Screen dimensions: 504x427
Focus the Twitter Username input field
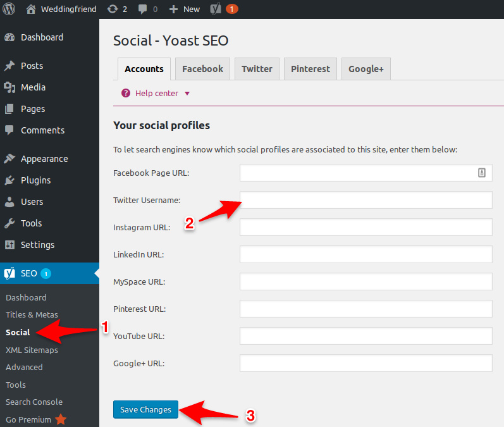pyautogui.click(x=366, y=200)
